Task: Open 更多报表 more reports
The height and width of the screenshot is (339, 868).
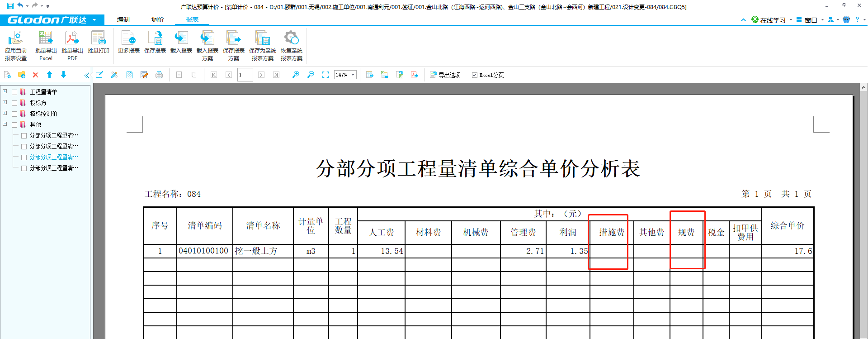Action: [x=129, y=43]
